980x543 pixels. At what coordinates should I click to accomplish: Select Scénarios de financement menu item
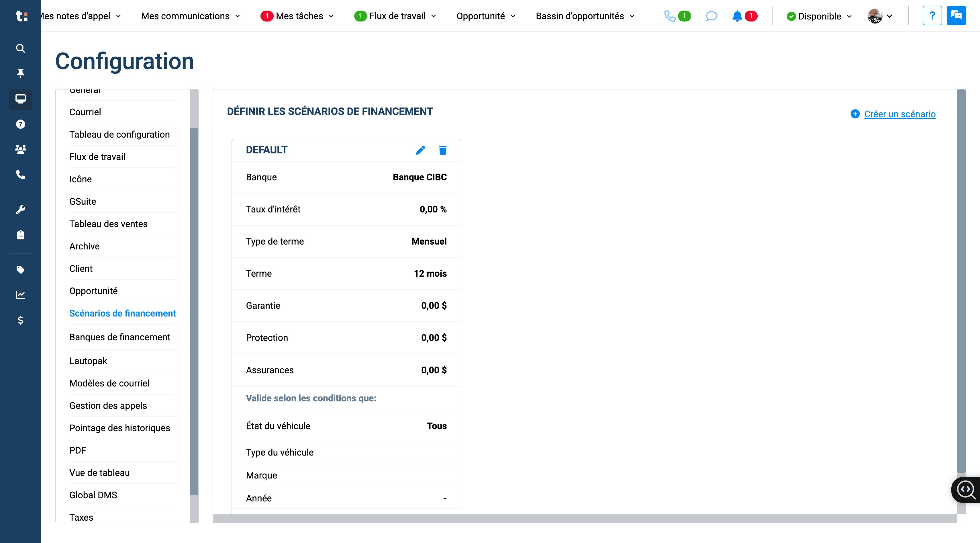pyautogui.click(x=123, y=313)
